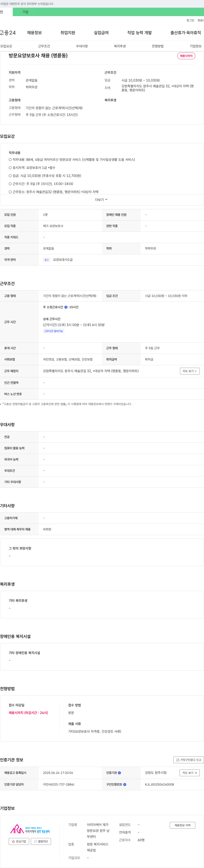The width and height of the screenshot is (204, 868).
Task: Open 지도 보기 dropdown for 근무 예정지
Action: coord(190,371)
